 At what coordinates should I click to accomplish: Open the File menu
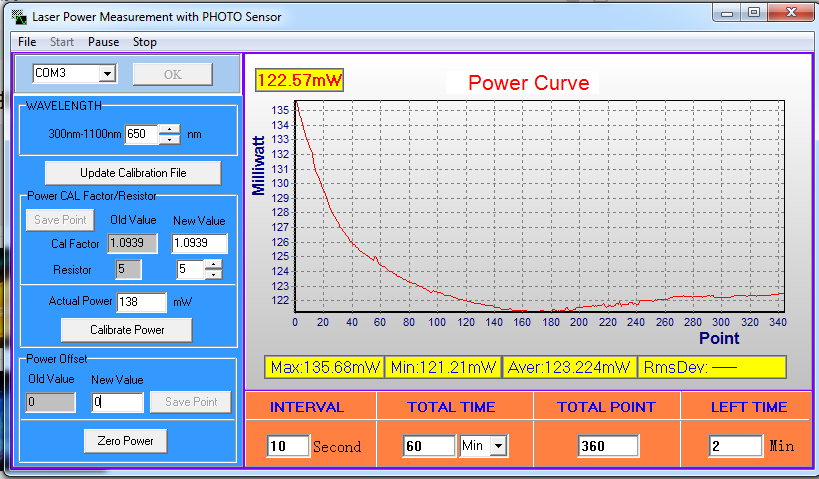[27, 42]
